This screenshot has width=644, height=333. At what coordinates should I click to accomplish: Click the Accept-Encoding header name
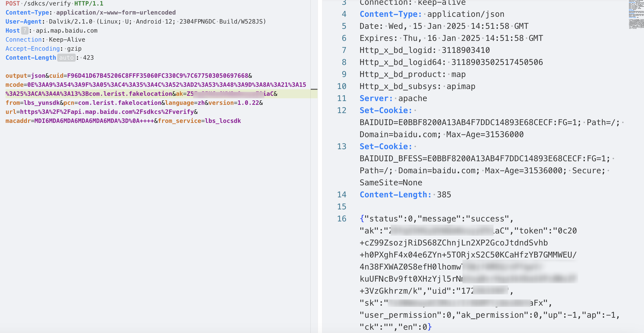[33, 49]
